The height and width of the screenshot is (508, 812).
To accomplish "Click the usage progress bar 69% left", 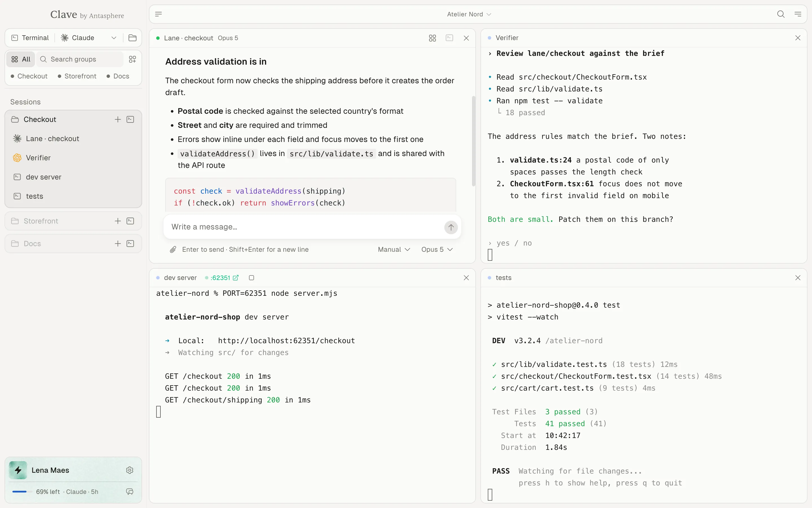I will point(22,492).
